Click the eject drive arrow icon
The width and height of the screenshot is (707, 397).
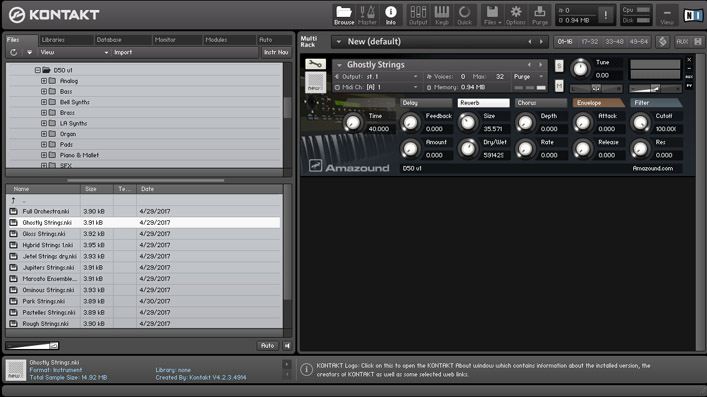coord(29,52)
